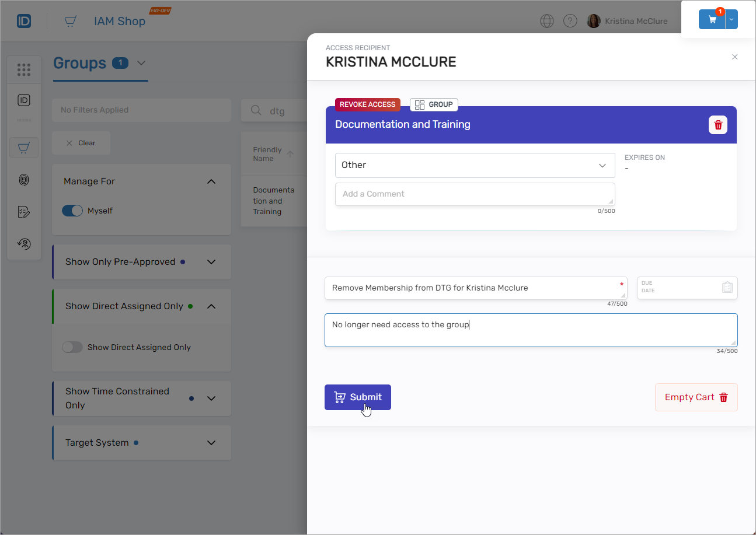Toggle the Myself switch off
Screen dimensions: 756x535
tap(72, 211)
